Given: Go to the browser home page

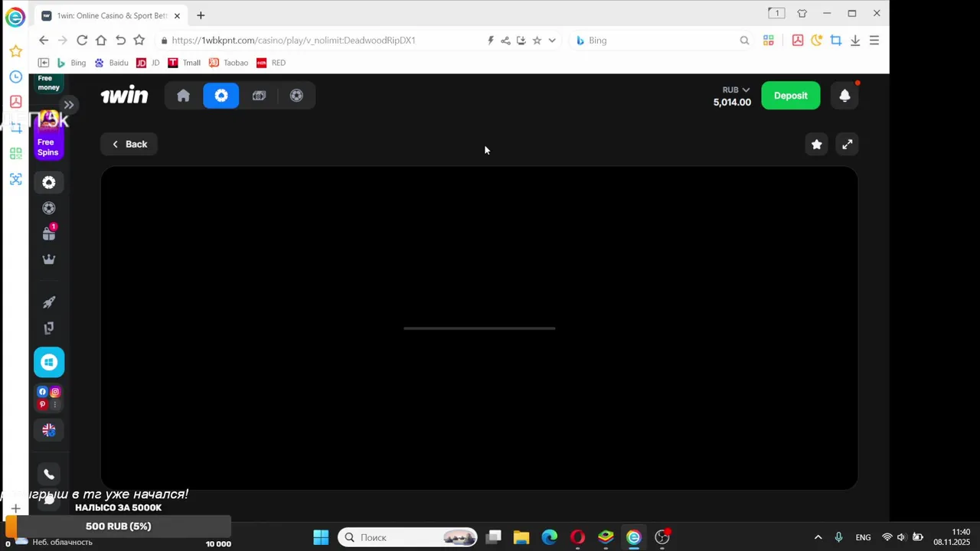Looking at the screenshot, I should pyautogui.click(x=101, y=40).
